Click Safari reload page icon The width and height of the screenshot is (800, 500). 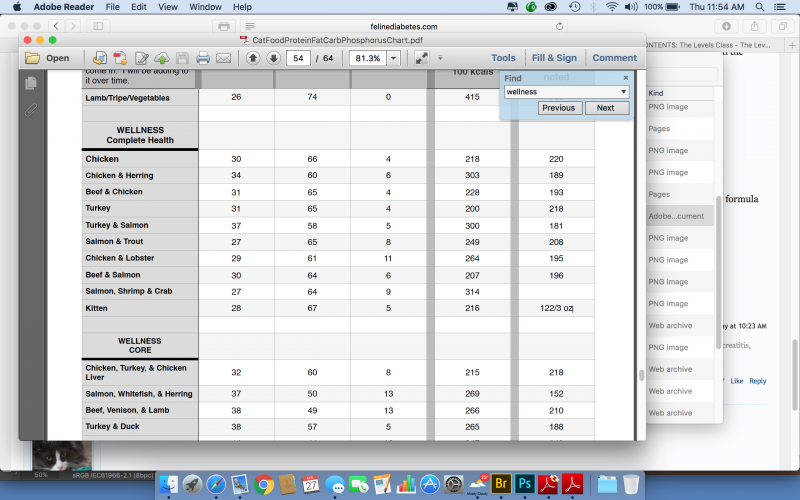pos(559,26)
